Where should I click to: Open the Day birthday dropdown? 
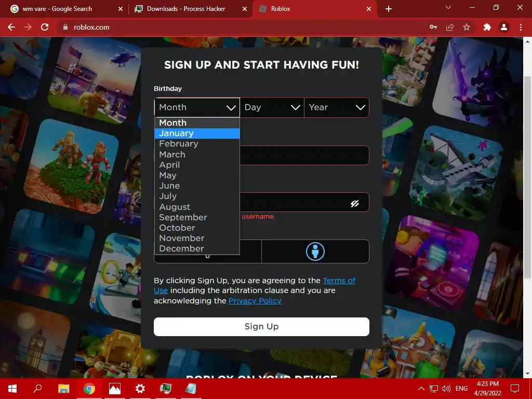[272, 108]
